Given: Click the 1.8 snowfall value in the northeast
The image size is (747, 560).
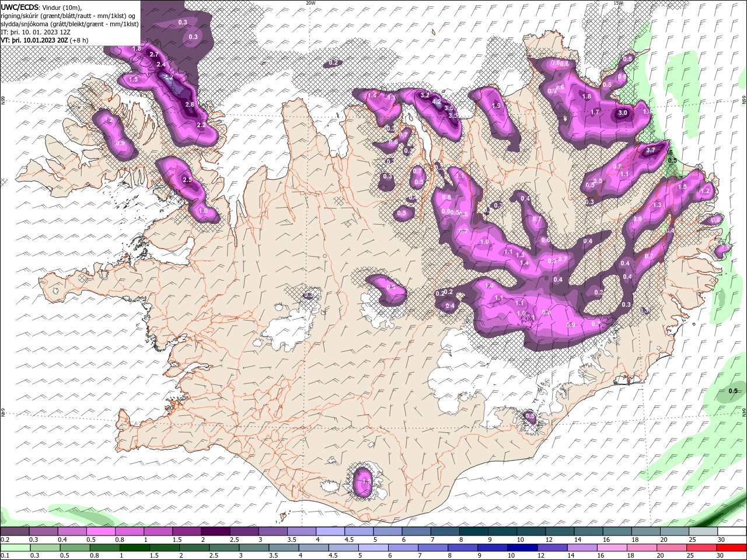Looking at the screenshot, I should pyautogui.click(x=587, y=96).
